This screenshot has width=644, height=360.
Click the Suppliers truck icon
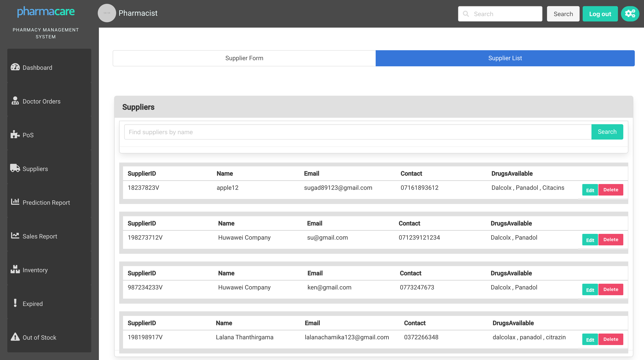tap(15, 168)
